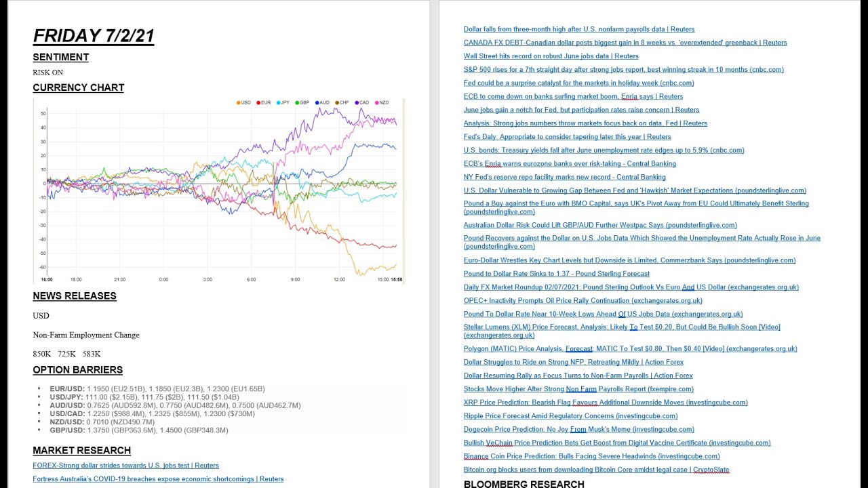Toggle the JPY legend marker on chart
Screen dimensions: 868x488
[x=283, y=102]
